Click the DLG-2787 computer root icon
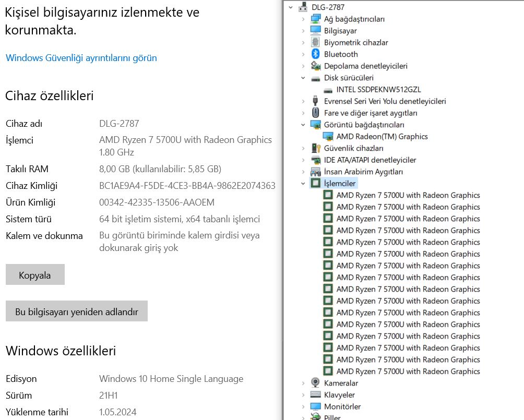 (x=303, y=7)
